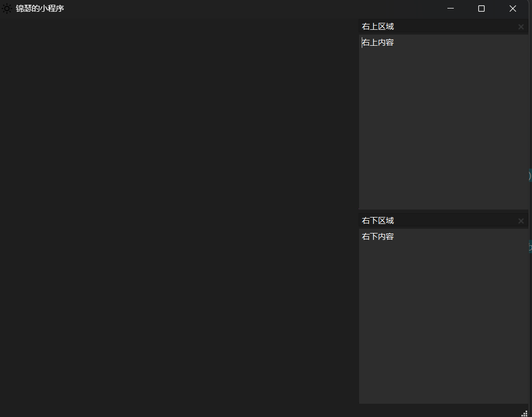Click inside the 右上区域 content area
This screenshot has height=417, width=532.
click(x=444, y=122)
